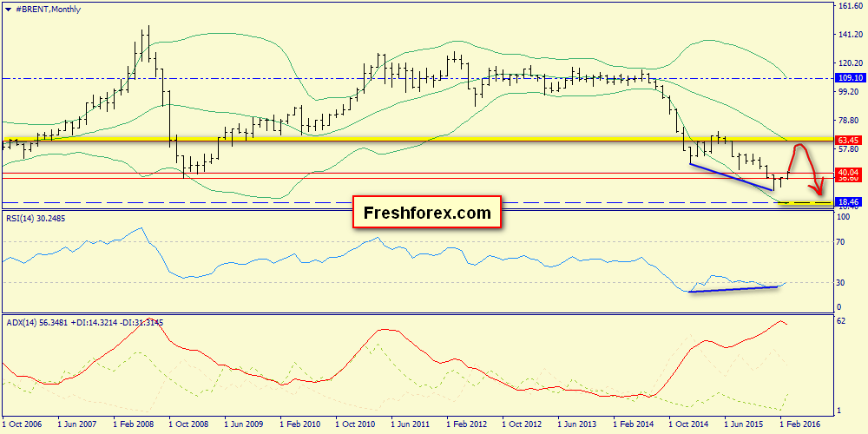Select the yellow horizontal resistance band
Screen dimensions: 868x434
pyautogui.click(x=417, y=139)
